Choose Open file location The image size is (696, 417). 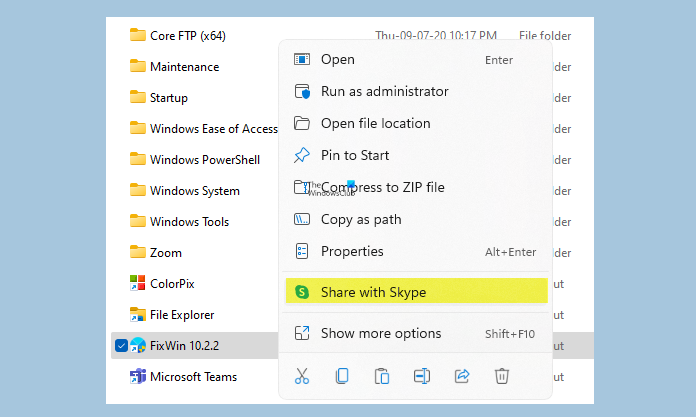415,123
